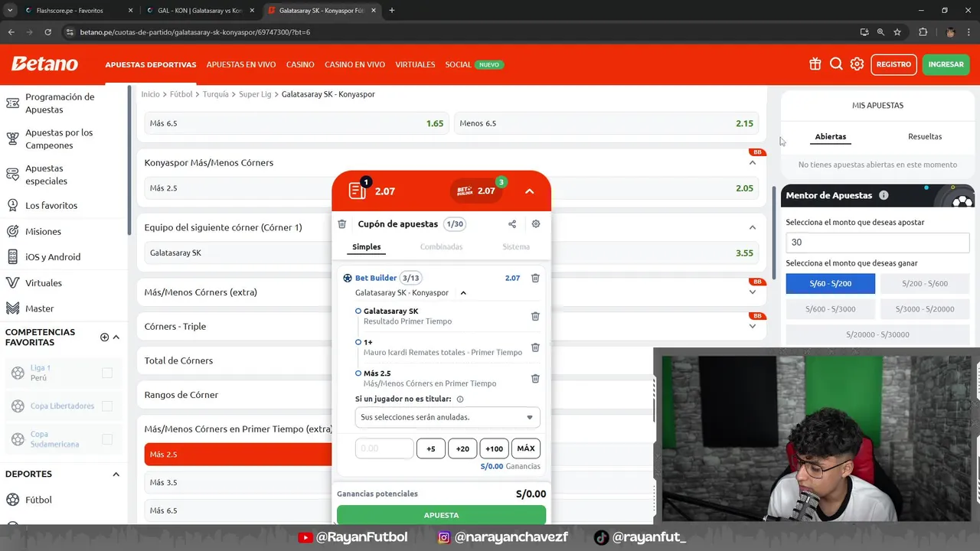Bookmark this page with star icon
This screenshot has height=551, width=980.
pyautogui.click(x=897, y=32)
